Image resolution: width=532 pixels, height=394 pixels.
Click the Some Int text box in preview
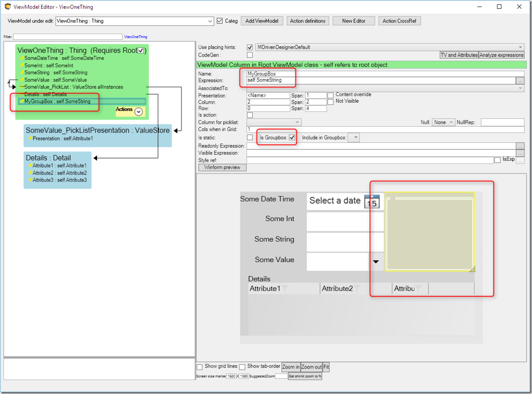(345, 222)
